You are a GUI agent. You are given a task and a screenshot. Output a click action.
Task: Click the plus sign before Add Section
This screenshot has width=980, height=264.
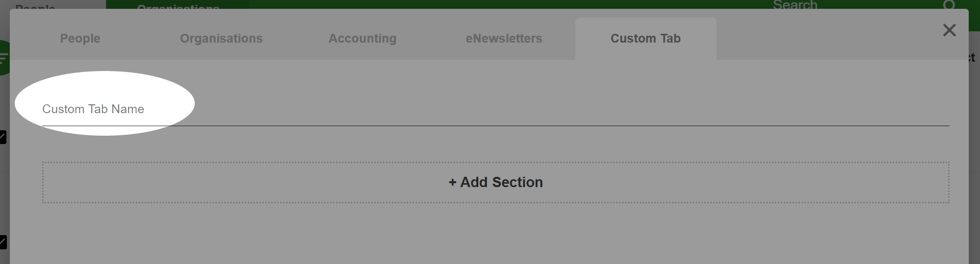tap(452, 183)
